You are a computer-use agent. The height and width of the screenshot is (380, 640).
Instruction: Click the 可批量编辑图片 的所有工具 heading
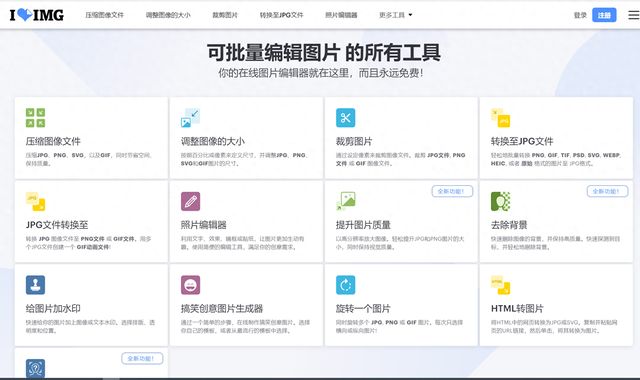point(323,53)
